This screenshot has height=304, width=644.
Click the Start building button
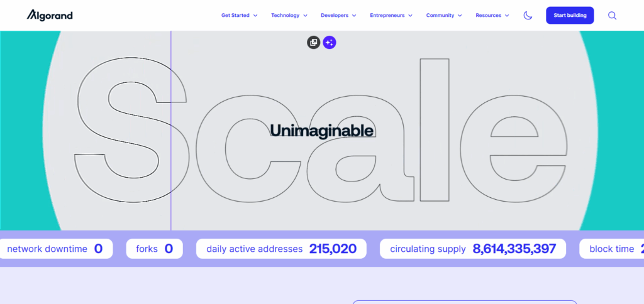pos(570,15)
